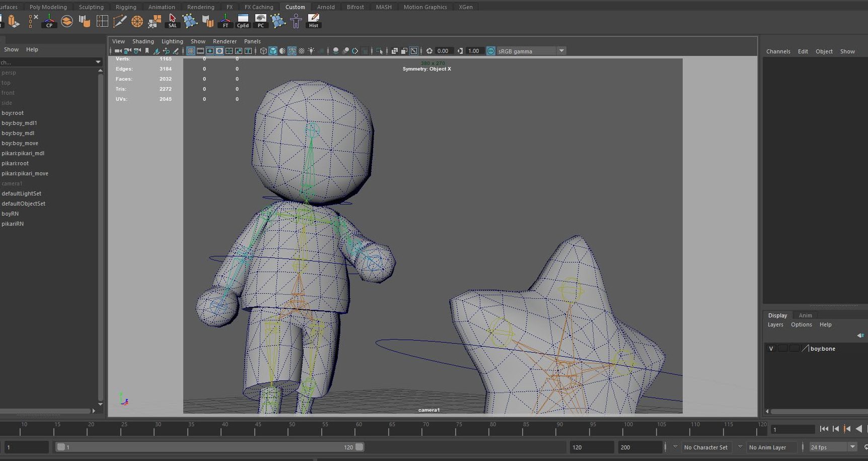Click the PC eye shelf icon
Screen dimensions: 868x461
click(260, 21)
